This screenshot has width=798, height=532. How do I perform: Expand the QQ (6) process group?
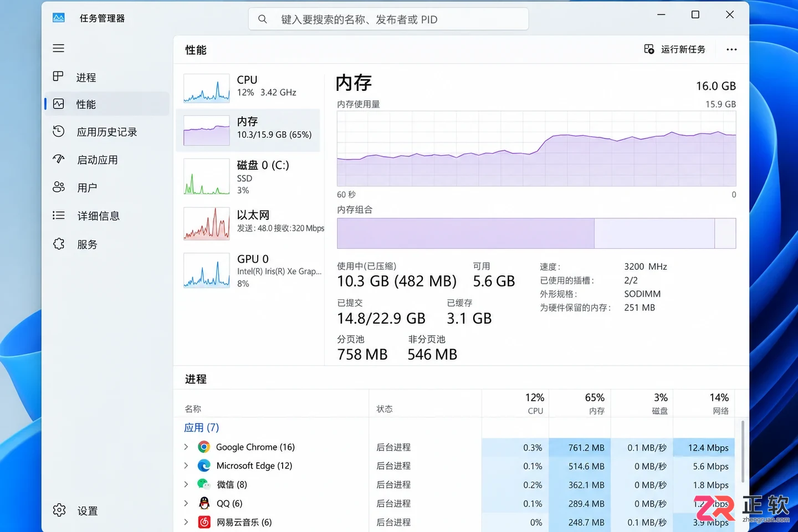(x=186, y=503)
